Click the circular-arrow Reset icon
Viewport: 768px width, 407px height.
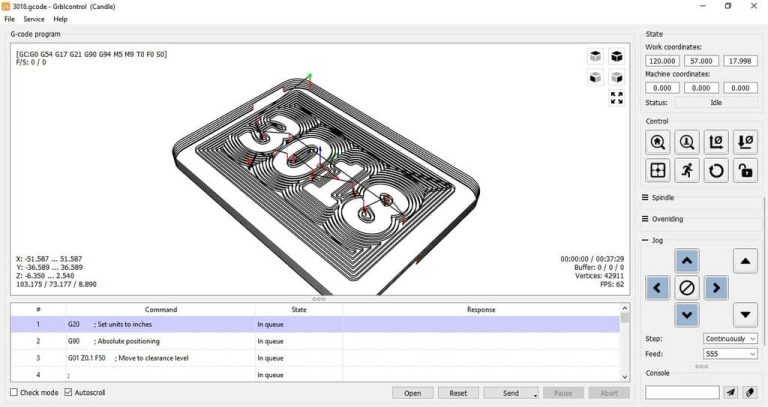point(716,170)
